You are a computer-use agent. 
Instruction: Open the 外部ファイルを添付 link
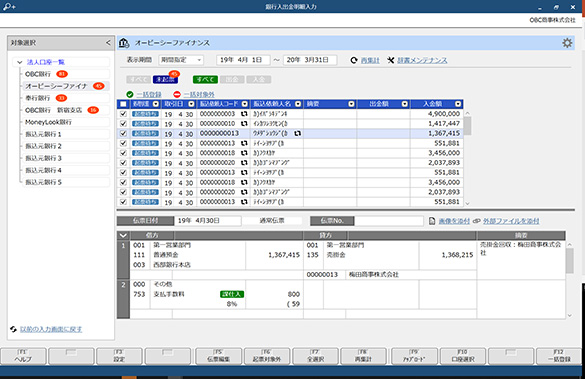tap(511, 221)
